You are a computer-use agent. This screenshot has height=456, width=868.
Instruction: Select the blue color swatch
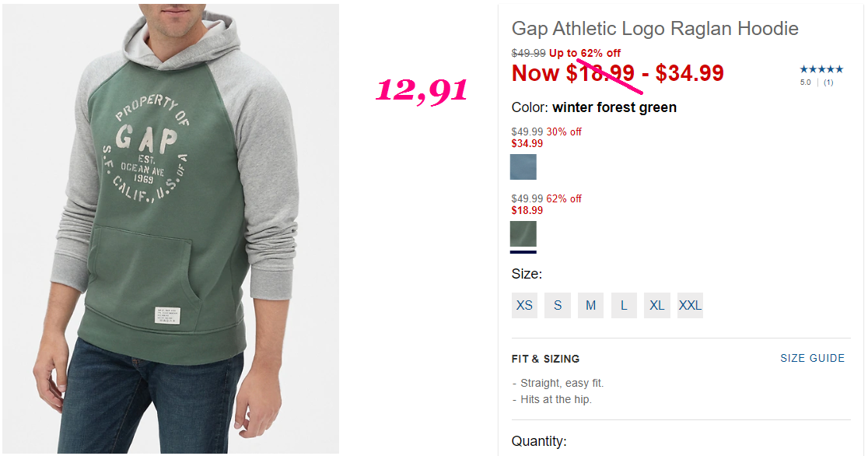pos(523,167)
